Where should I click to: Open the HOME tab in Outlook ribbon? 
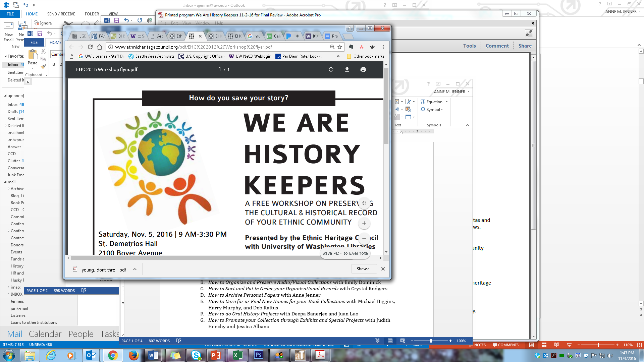click(x=32, y=14)
